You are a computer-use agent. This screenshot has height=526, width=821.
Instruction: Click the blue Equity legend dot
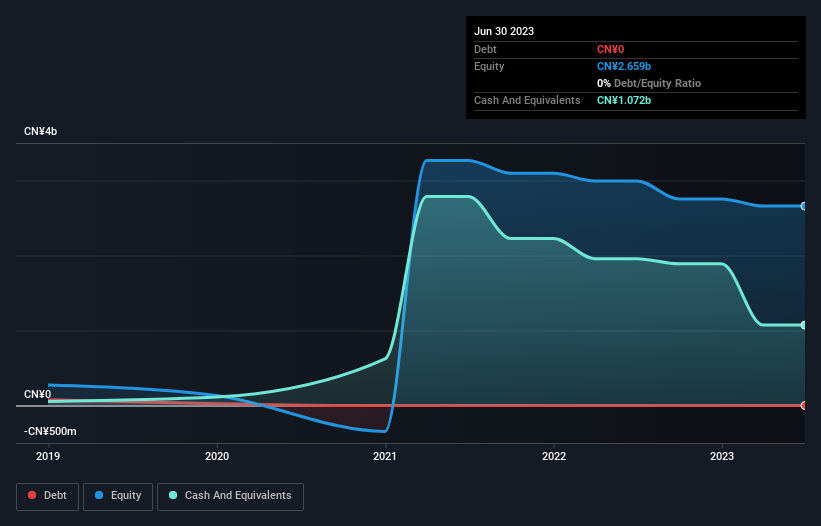coord(99,495)
